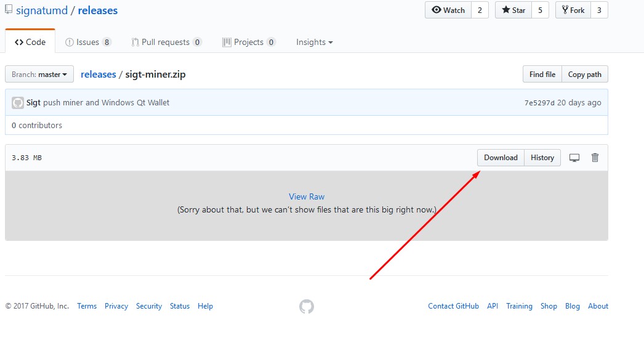Viewport: 644px width, 340px height.
Task: Click the Copy path button
Action: (x=584, y=75)
